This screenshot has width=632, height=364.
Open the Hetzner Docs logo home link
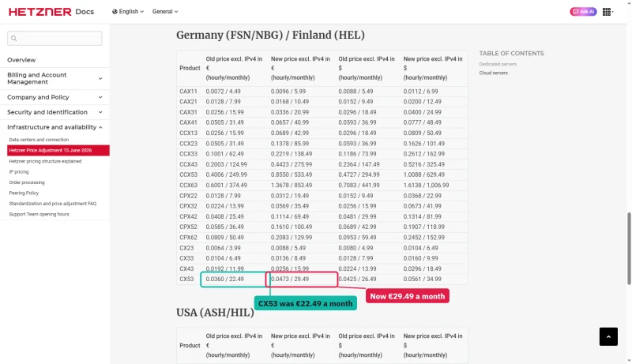[x=51, y=12]
